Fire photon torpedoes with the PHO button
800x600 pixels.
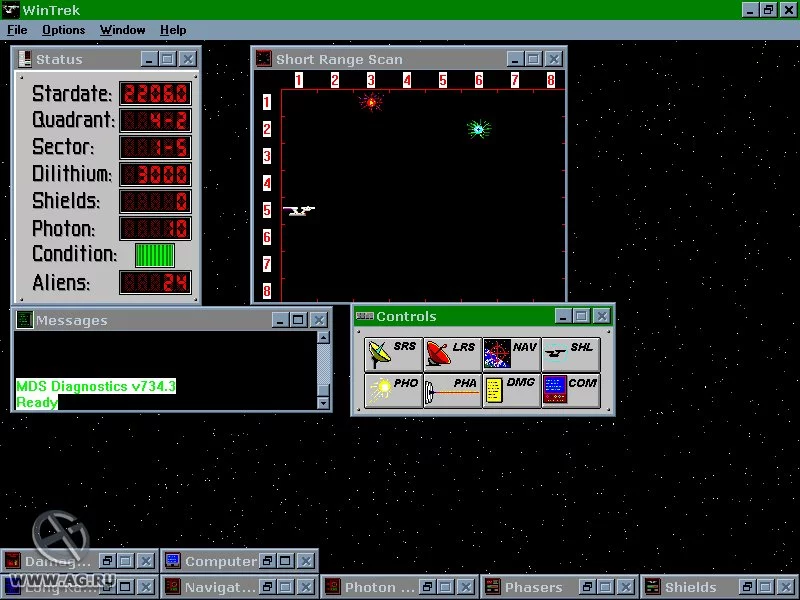click(393, 391)
